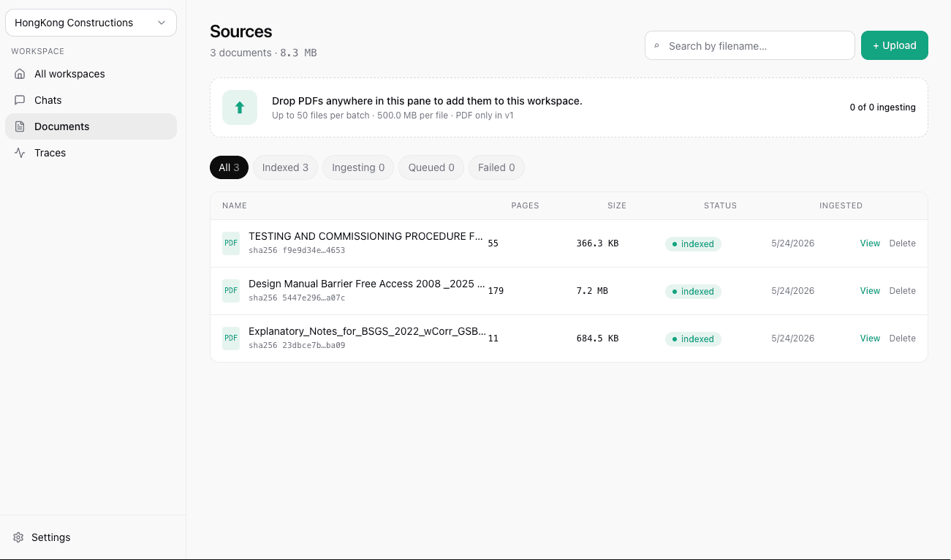
Task: Click the Design Manual Barrier Free Access filename
Action: click(x=367, y=284)
